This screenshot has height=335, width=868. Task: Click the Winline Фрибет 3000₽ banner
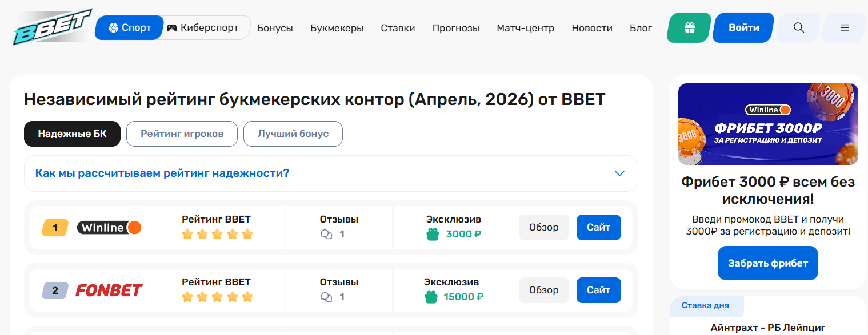click(768, 124)
